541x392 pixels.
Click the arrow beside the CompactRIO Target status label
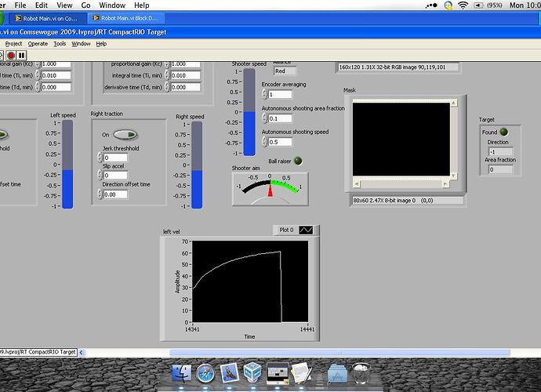(x=82, y=352)
